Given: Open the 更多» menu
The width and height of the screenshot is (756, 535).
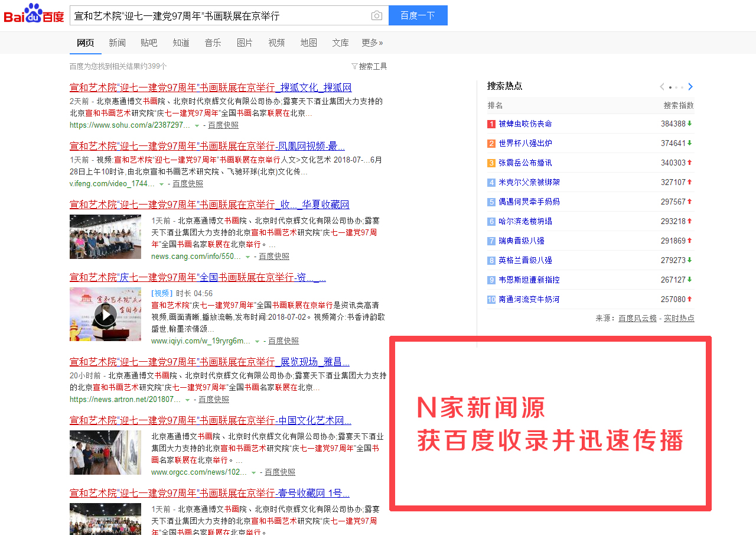Looking at the screenshot, I should pyautogui.click(x=372, y=43).
